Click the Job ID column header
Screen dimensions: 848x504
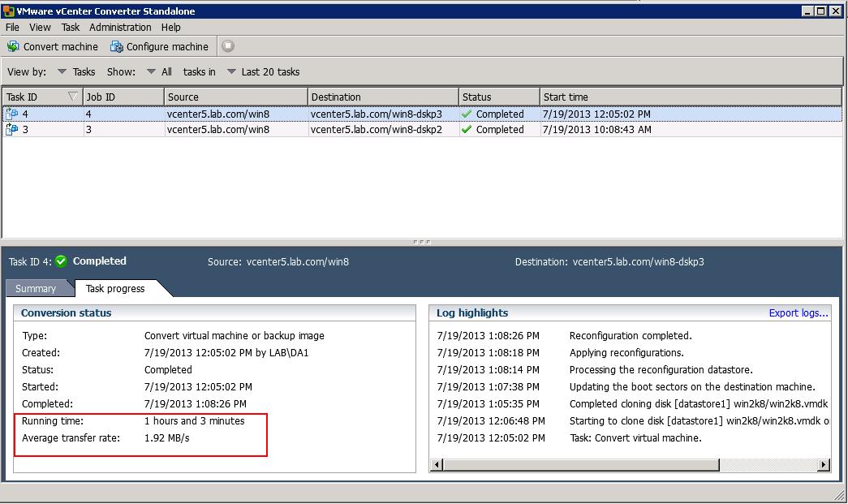(x=124, y=97)
